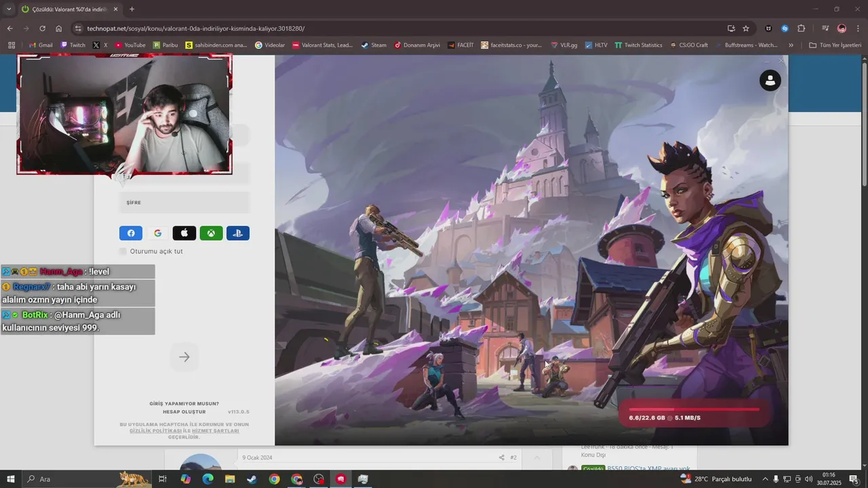Click the 'ŞİFRE' password field
This screenshot has width=868, height=488.
(x=184, y=203)
